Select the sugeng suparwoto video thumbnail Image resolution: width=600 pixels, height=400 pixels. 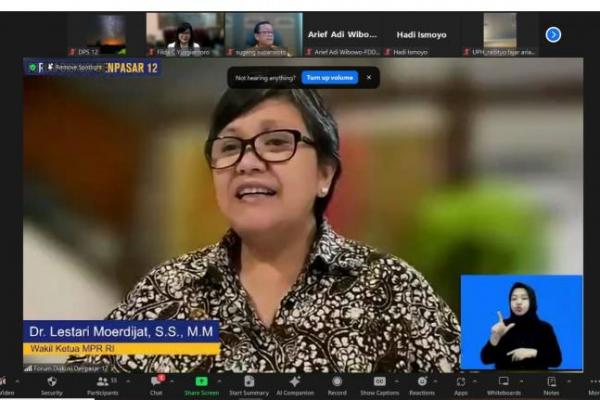click(264, 35)
